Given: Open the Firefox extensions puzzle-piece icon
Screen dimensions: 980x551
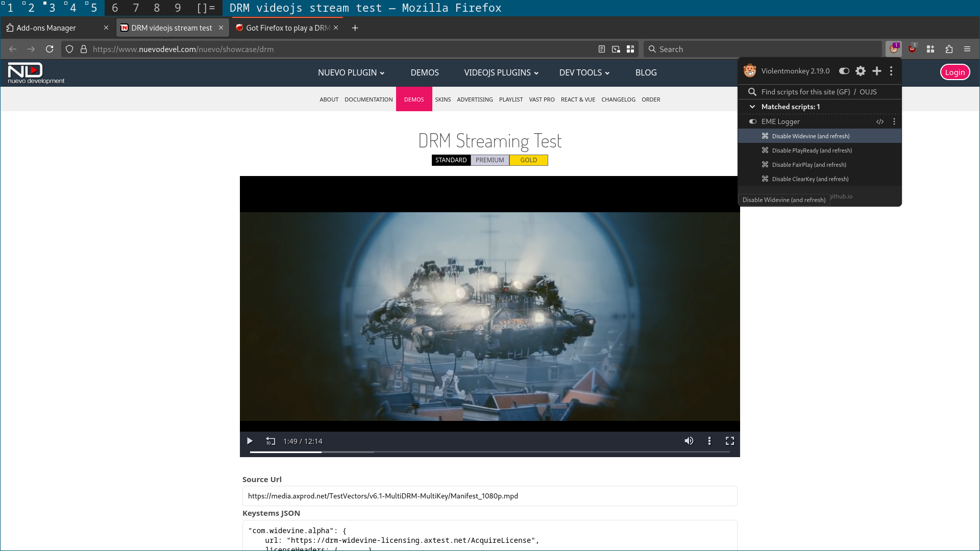Looking at the screenshot, I should tap(949, 49).
